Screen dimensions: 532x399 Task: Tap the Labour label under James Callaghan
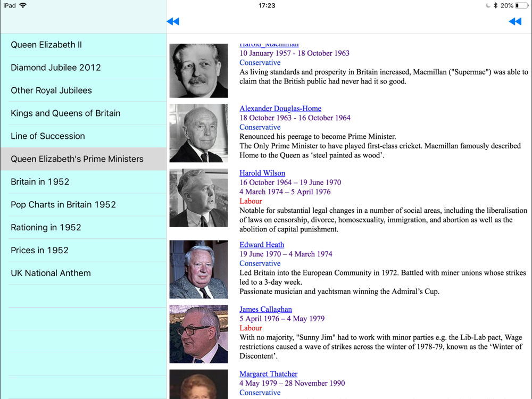(251, 328)
